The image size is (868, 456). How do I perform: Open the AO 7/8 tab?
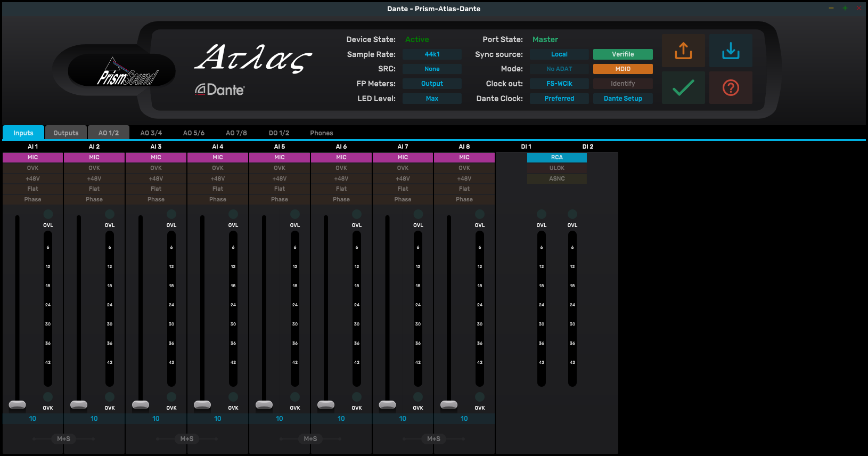coord(236,133)
